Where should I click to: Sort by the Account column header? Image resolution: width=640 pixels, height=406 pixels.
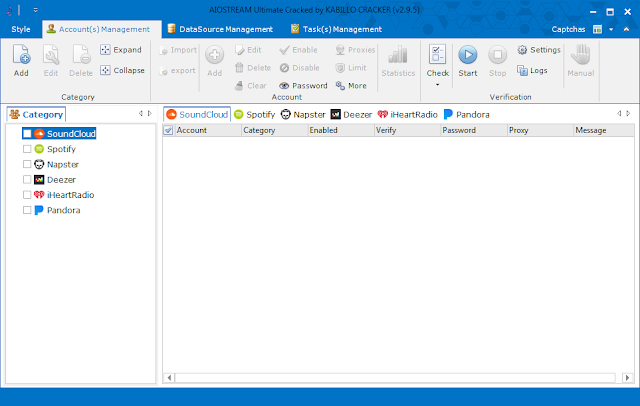pos(208,130)
